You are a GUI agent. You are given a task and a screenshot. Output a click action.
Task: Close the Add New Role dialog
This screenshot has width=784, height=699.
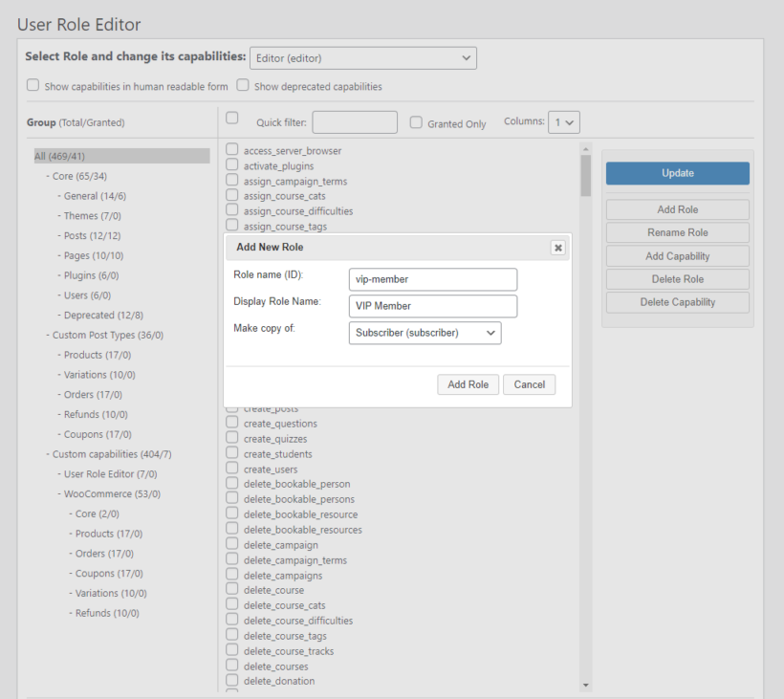click(x=558, y=248)
